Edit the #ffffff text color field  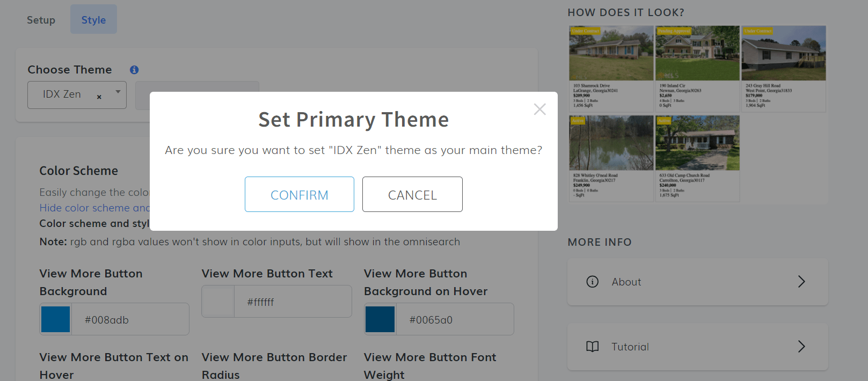pyautogui.click(x=292, y=302)
